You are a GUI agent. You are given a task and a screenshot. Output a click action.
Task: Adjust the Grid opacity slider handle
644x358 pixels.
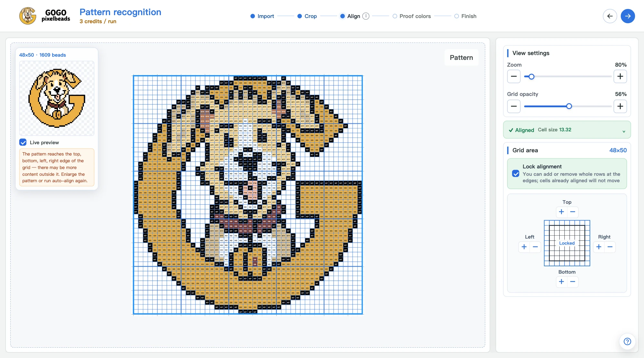[569, 106]
